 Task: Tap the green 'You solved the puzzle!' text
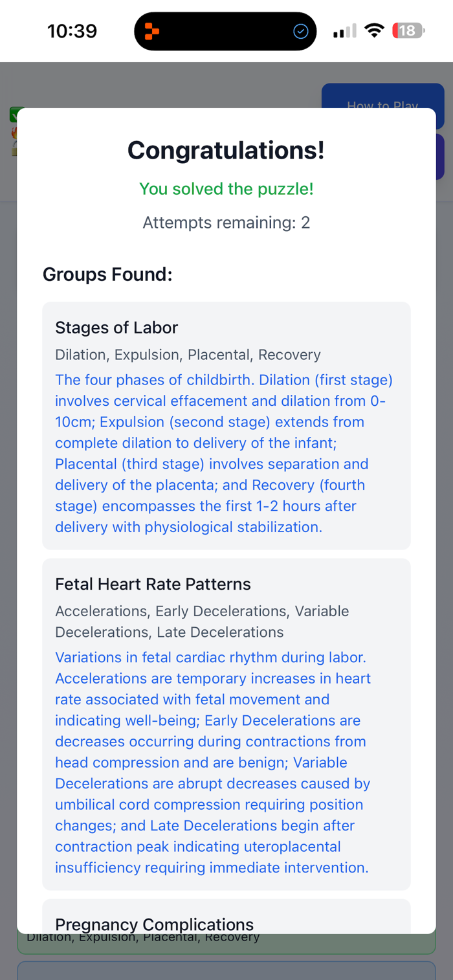pos(226,189)
